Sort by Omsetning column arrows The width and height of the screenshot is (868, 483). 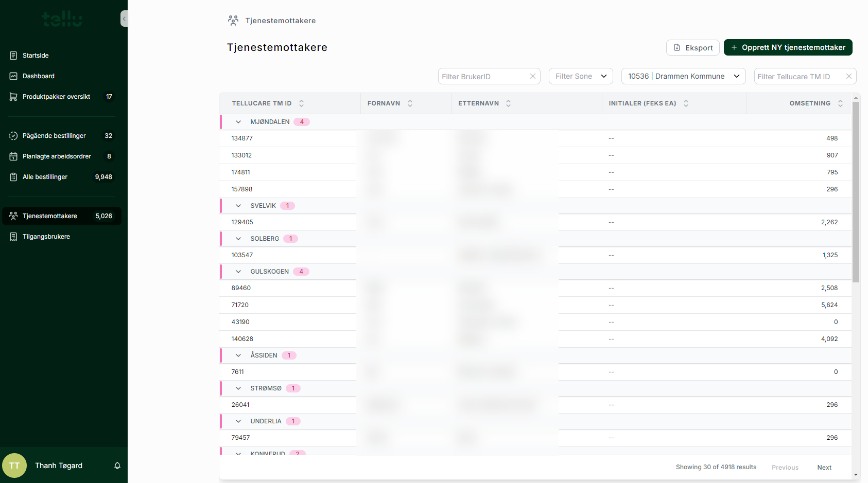pos(840,103)
